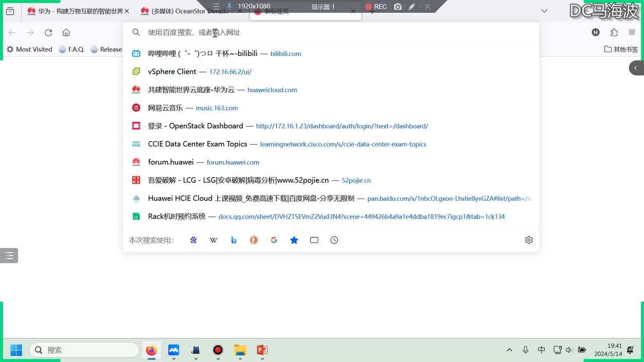Image resolution: width=644 pixels, height=362 pixels.
Task: Click the recorder pencil annotate icon
Action: coord(412,7)
